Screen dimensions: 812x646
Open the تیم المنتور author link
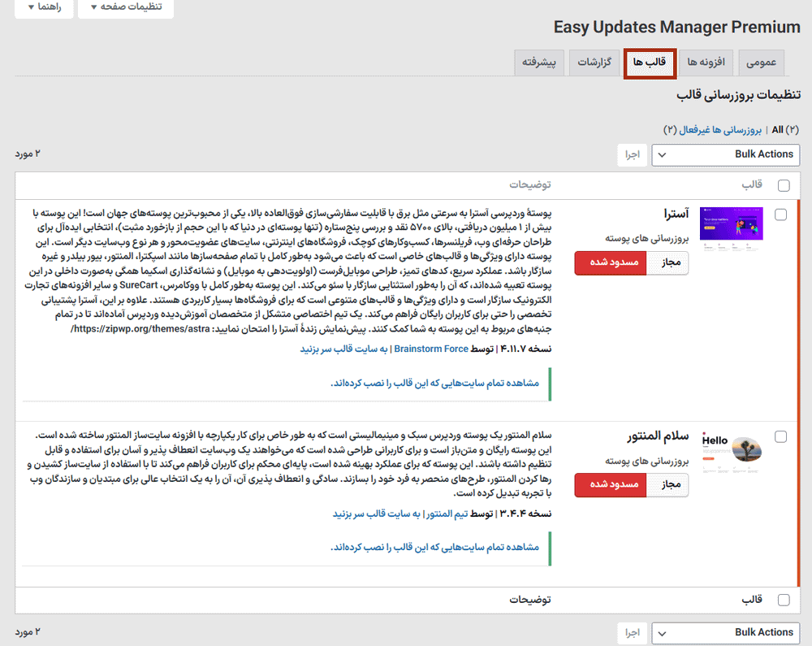[x=447, y=514]
